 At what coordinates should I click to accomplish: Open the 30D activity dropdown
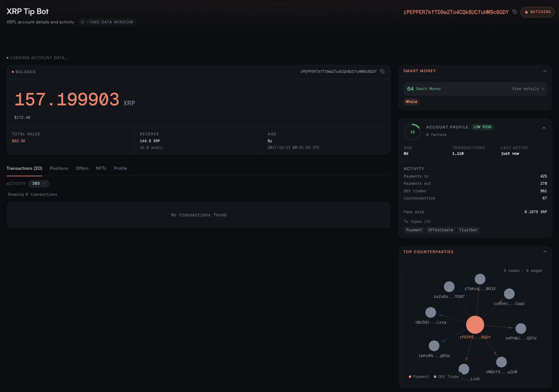point(39,183)
